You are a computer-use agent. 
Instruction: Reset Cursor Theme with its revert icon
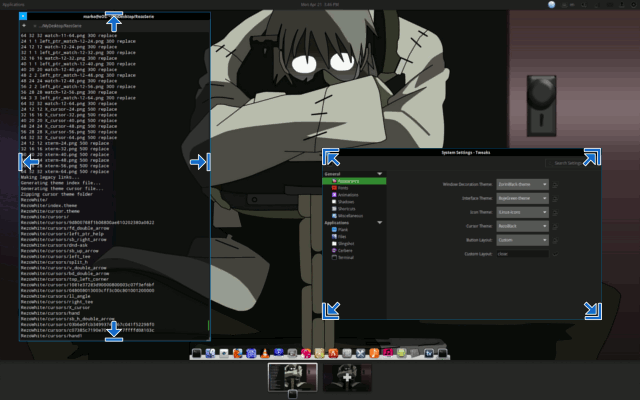pos(555,226)
